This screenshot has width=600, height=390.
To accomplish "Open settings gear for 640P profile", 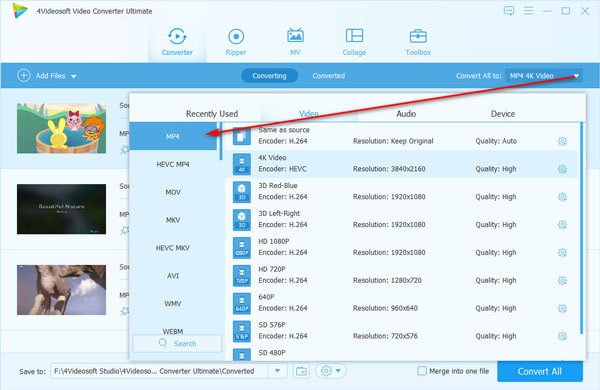I will tap(562, 308).
